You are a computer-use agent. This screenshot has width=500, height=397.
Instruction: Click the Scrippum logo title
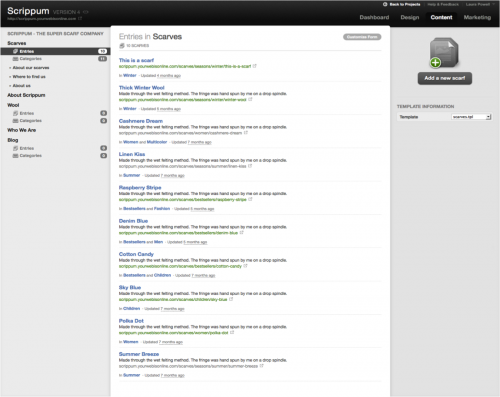click(x=28, y=11)
